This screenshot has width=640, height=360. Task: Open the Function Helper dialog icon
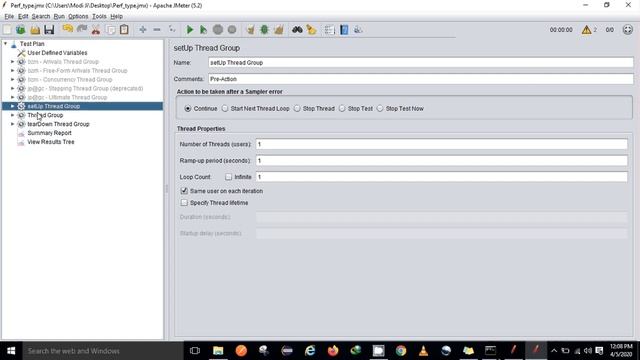point(330,29)
